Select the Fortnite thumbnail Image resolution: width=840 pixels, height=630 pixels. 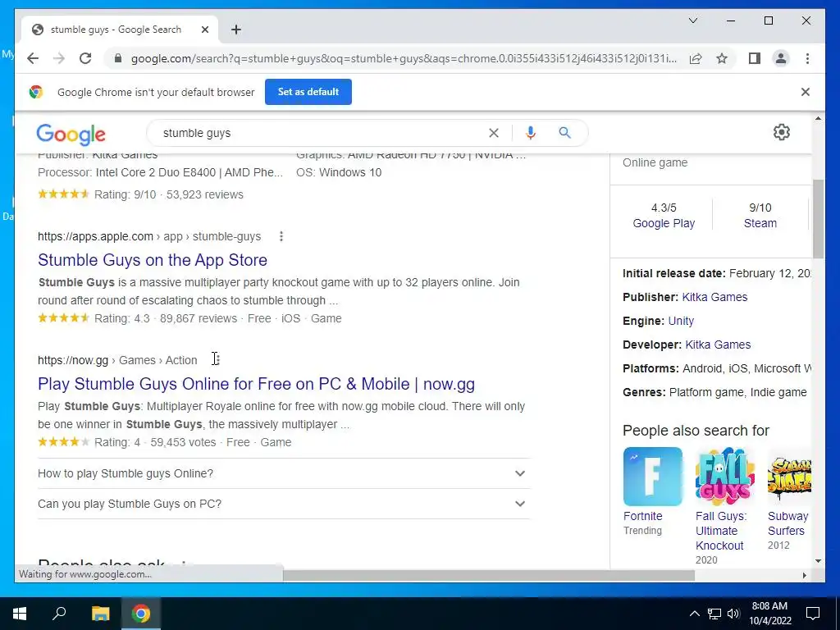click(x=652, y=477)
